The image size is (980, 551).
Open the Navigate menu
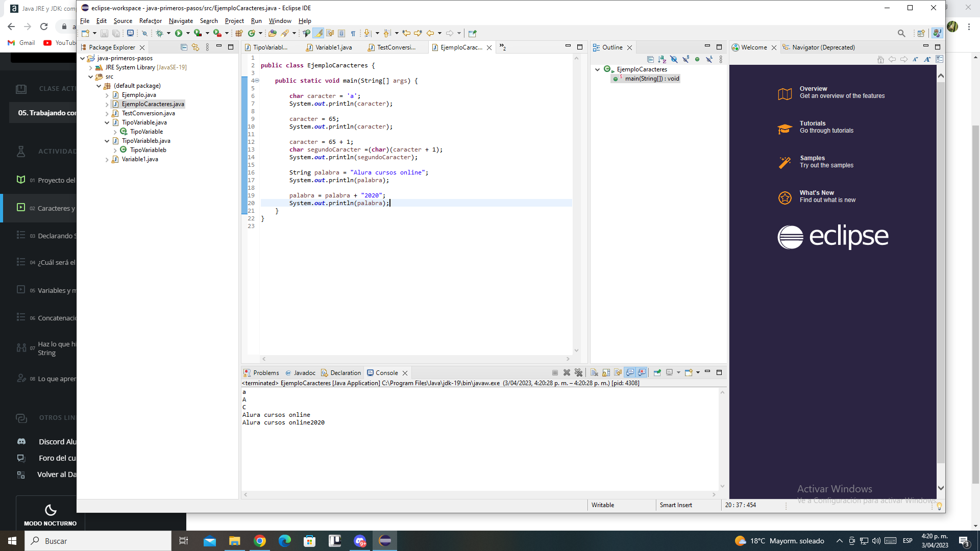(181, 21)
